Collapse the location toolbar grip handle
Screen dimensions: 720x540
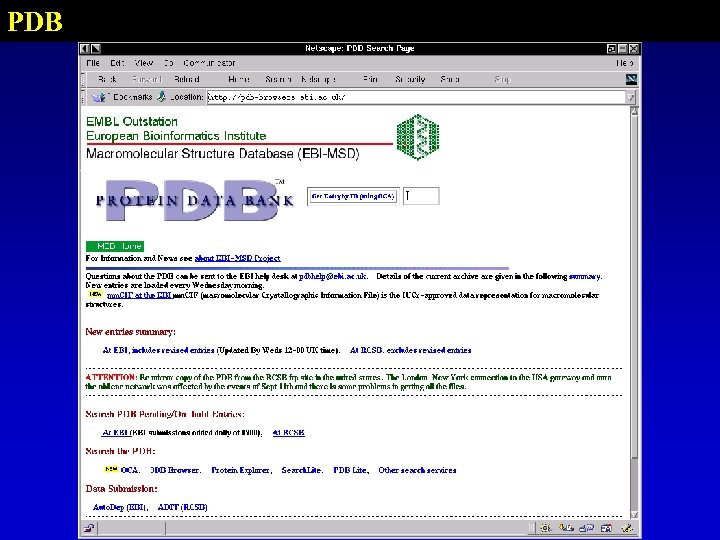pyautogui.click(x=83, y=97)
